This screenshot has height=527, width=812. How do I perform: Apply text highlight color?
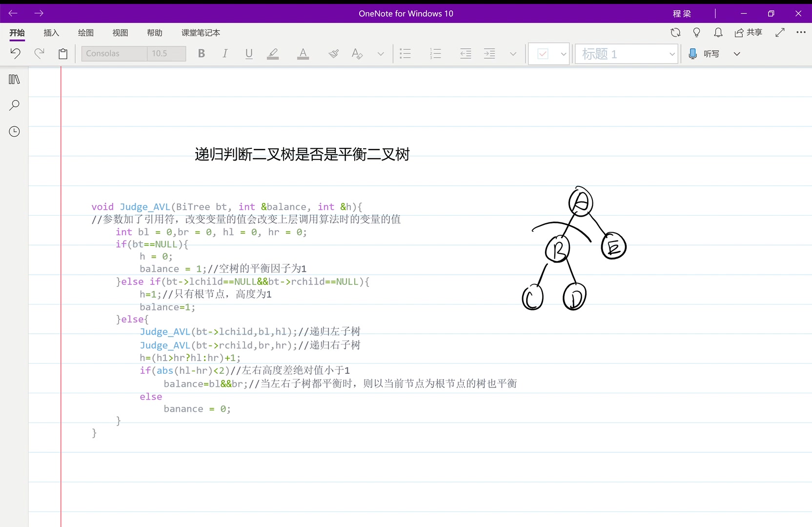[x=273, y=54]
